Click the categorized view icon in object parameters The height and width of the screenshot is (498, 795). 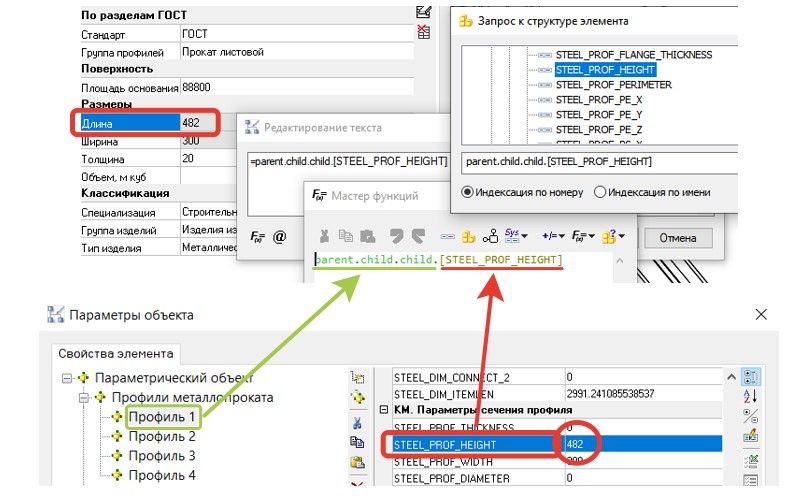click(750, 377)
